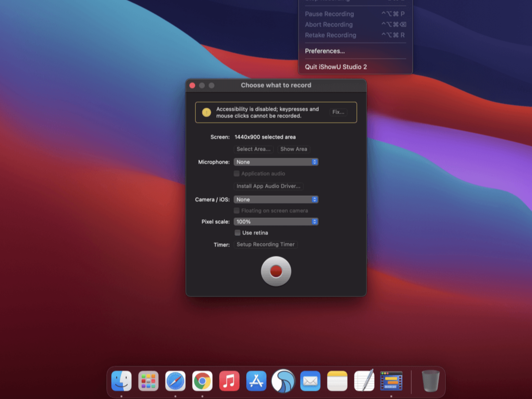Viewport: 532px width, 399px height.
Task: Open the Pixel scale dropdown
Action: [276, 222]
